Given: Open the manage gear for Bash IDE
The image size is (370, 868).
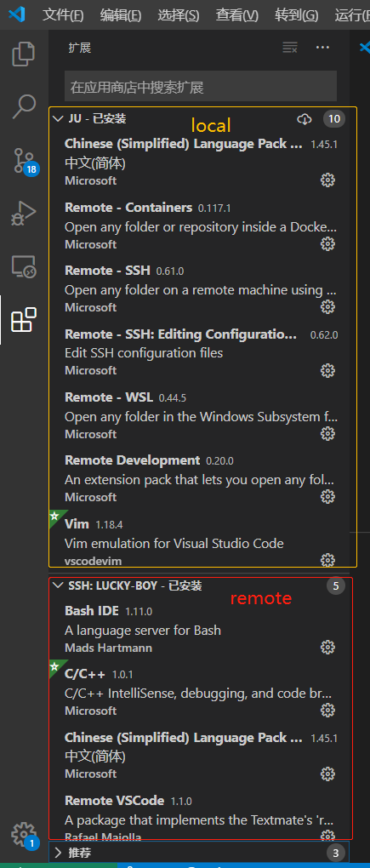Looking at the screenshot, I should (328, 647).
